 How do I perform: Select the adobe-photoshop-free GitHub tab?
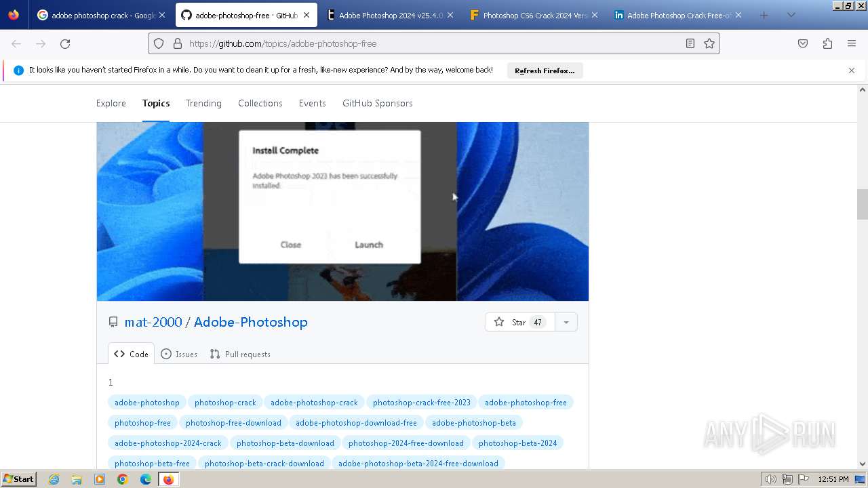[x=246, y=15]
